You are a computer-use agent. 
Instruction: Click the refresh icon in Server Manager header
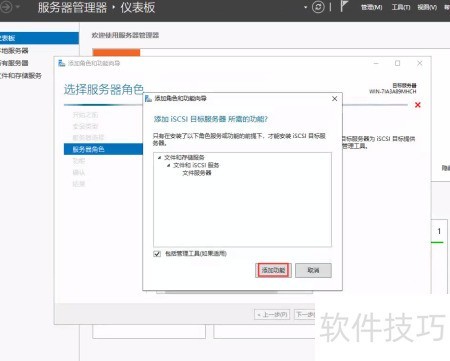coord(318,7)
